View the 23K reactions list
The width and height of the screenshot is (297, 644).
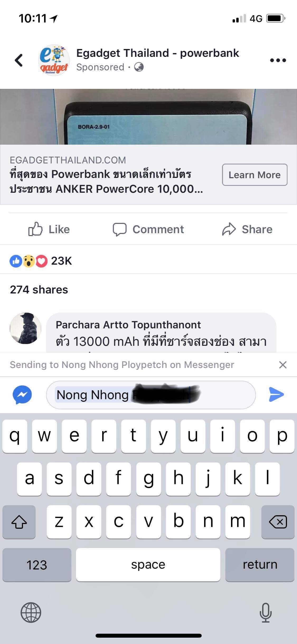[41, 261]
